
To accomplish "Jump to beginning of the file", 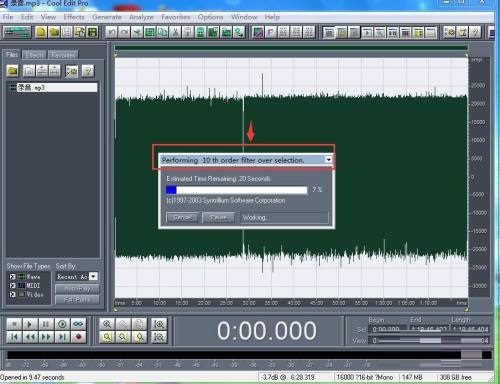I will tap(14, 337).
